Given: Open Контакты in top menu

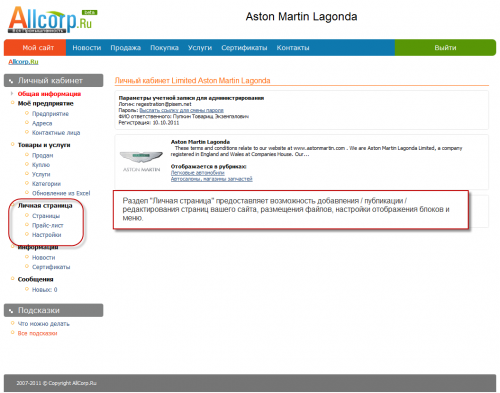Looking at the screenshot, I should click(293, 48).
